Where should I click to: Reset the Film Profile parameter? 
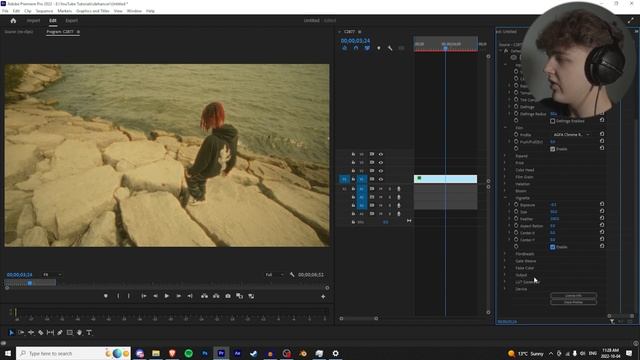[x=602, y=134]
